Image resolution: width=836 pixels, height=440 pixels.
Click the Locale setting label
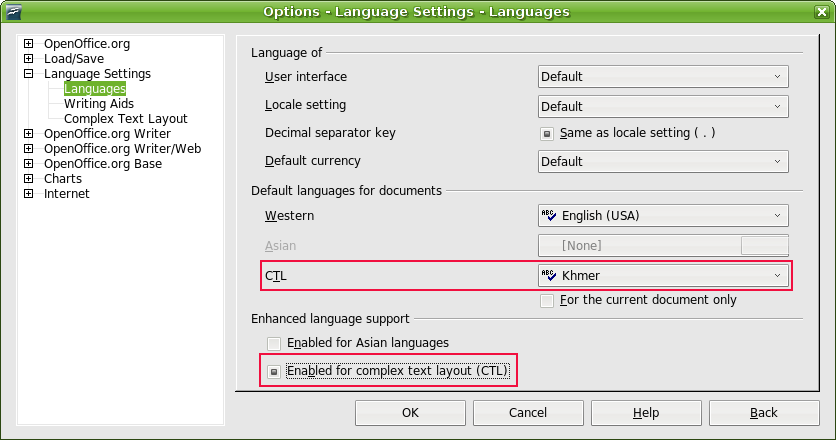(305, 105)
